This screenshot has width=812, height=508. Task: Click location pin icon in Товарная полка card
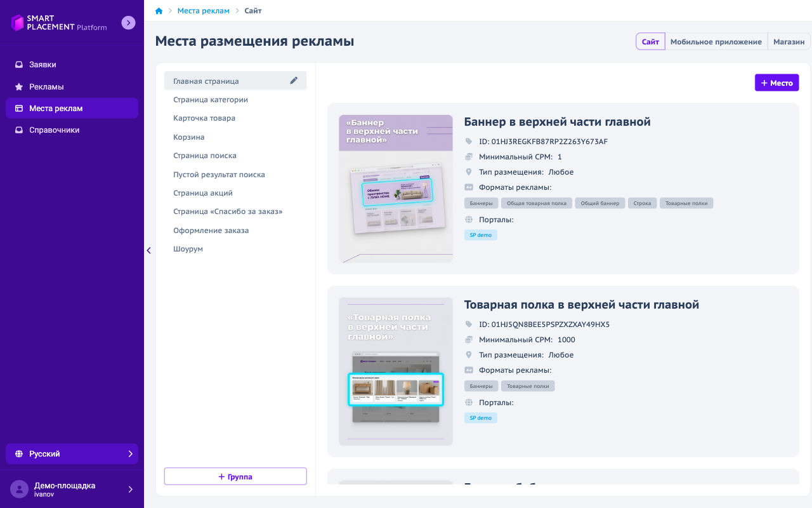click(469, 355)
